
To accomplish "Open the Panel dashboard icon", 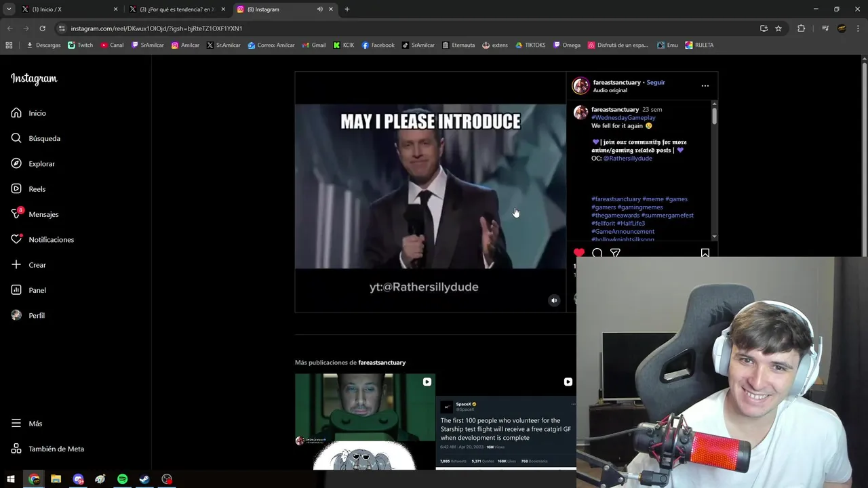I will pyautogui.click(x=16, y=290).
